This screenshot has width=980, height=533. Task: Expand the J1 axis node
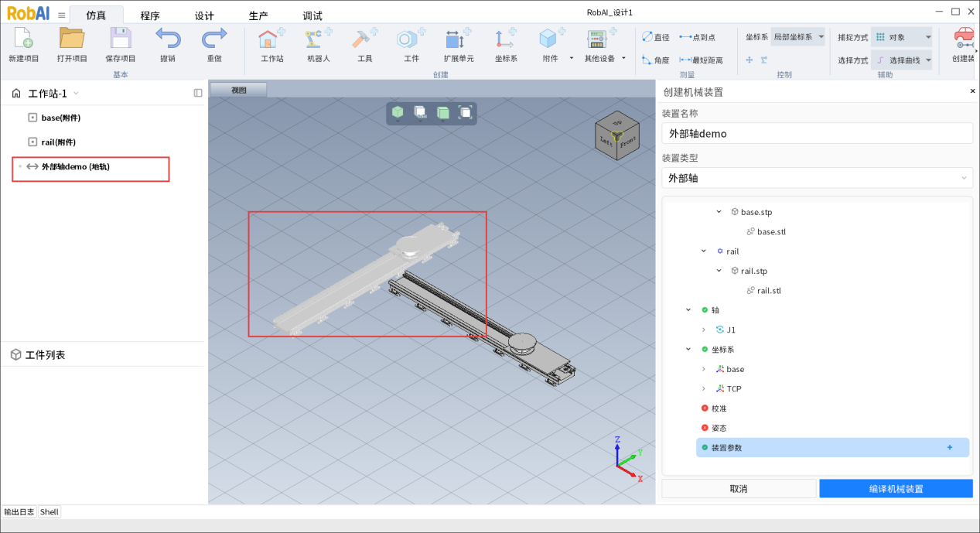pyautogui.click(x=703, y=330)
